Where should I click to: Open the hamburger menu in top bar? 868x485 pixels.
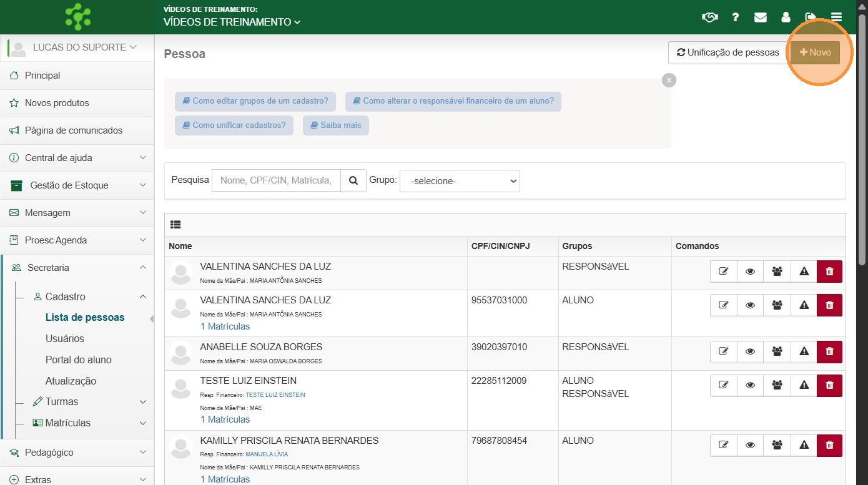coord(836,17)
